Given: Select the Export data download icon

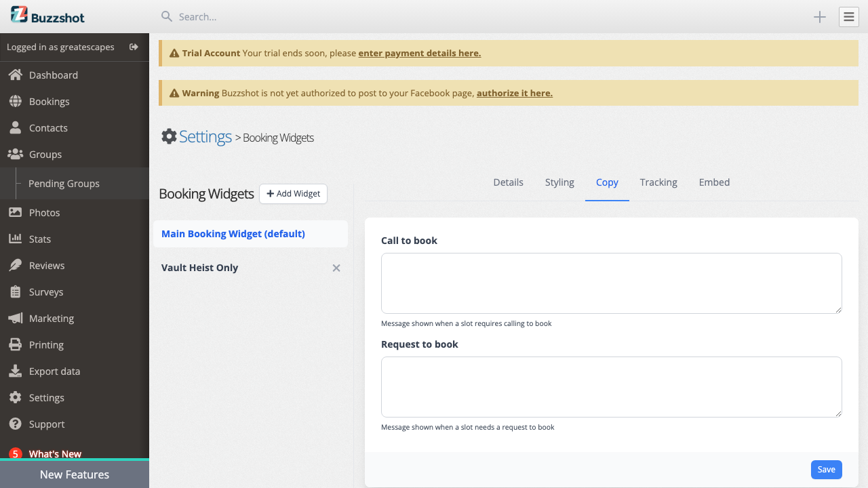Looking at the screenshot, I should (15, 371).
